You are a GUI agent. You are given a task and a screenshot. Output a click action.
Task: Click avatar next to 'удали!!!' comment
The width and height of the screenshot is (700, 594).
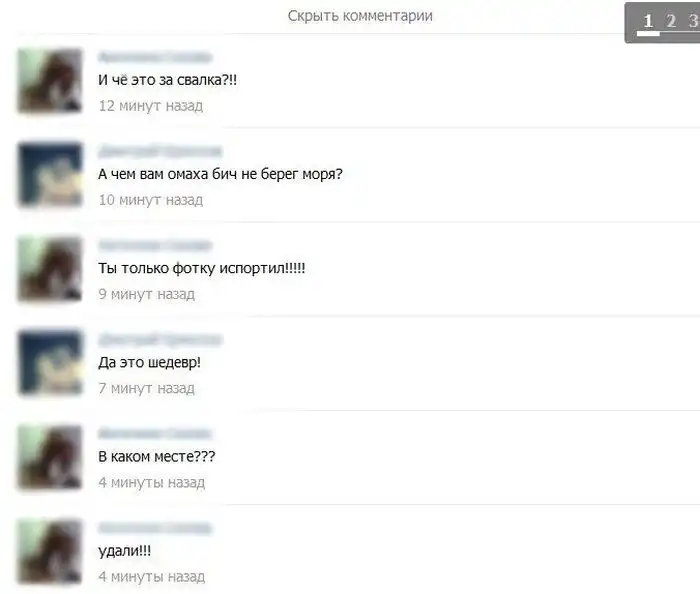(x=50, y=552)
